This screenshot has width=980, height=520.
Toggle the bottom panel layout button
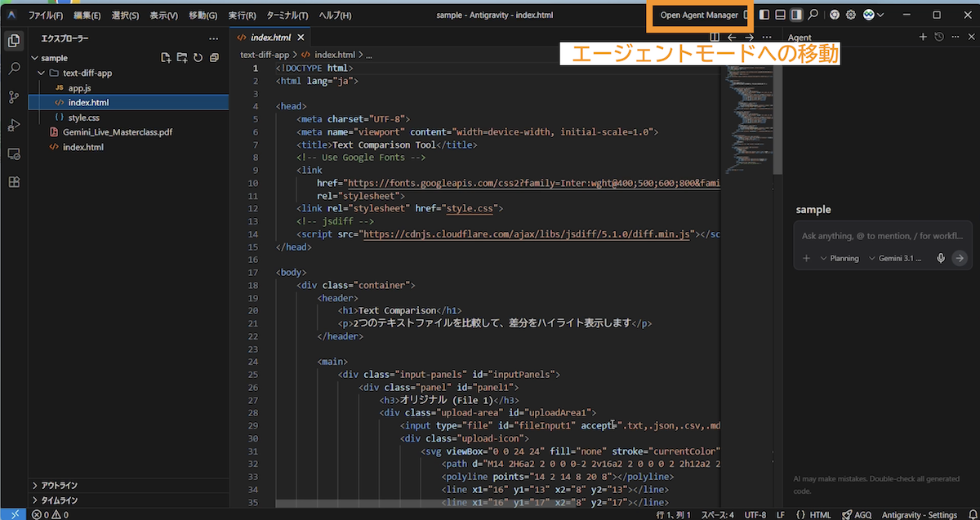[780, 15]
